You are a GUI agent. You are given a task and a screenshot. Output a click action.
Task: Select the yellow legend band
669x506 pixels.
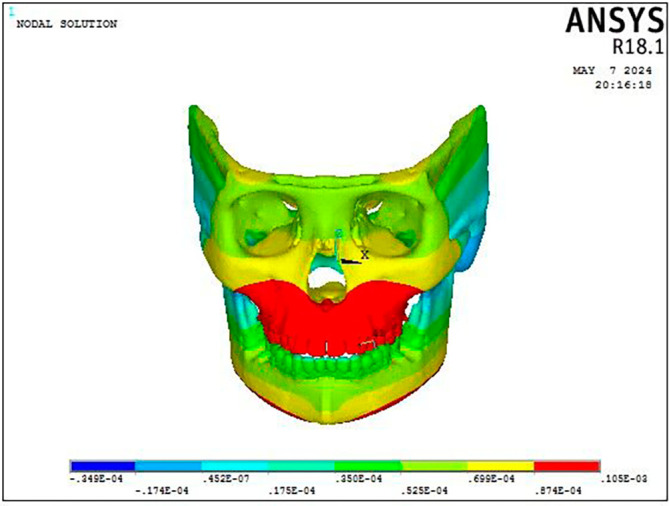tap(501, 466)
